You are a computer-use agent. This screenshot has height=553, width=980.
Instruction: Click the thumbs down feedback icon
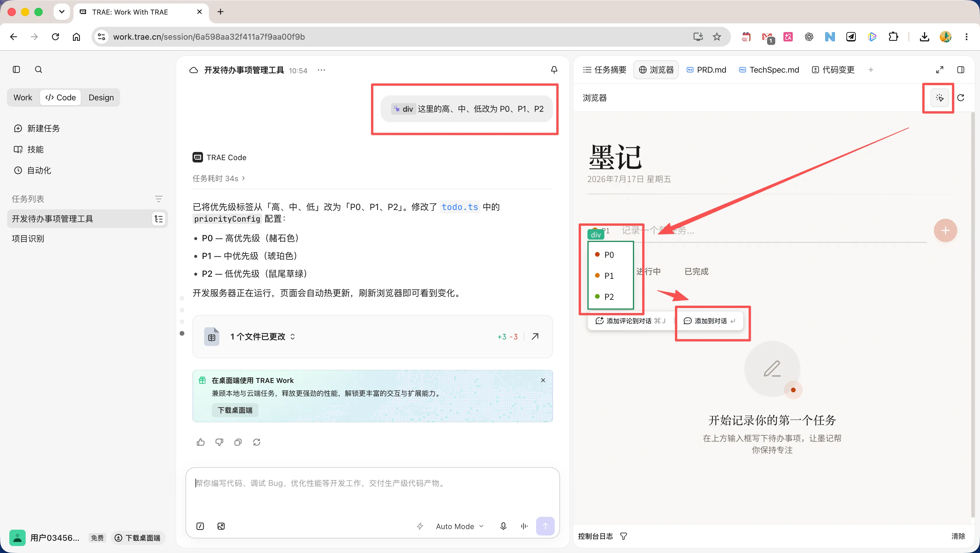pos(219,442)
